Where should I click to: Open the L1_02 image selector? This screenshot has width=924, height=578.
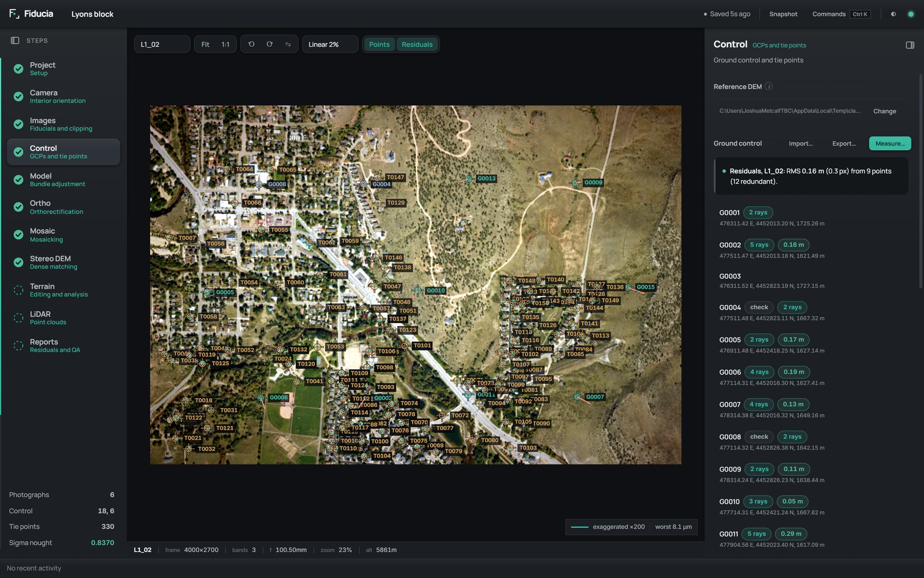click(162, 44)
